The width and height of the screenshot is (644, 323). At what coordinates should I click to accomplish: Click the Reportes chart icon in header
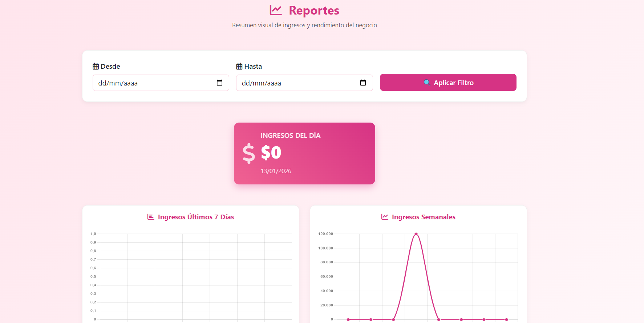(276, 11)
